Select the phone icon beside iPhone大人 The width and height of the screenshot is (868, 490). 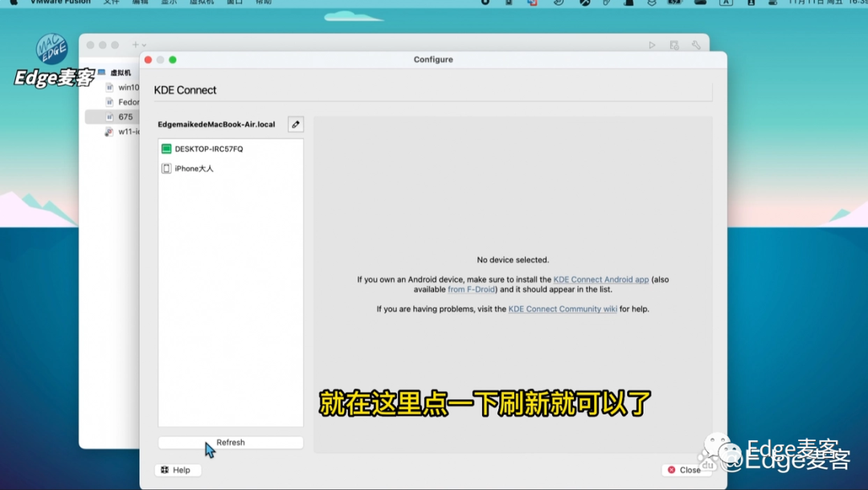point(166,168)
